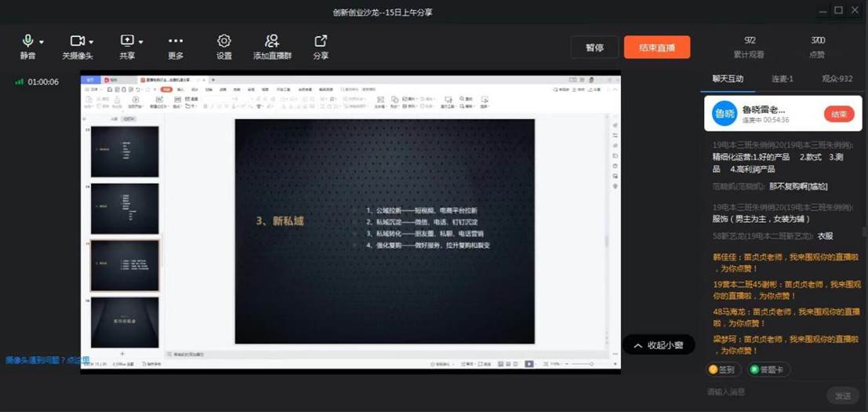Expand the dropdown arrow beside 关摄像头
Viewport: 868px width, 412px height.
coord(92,42)
